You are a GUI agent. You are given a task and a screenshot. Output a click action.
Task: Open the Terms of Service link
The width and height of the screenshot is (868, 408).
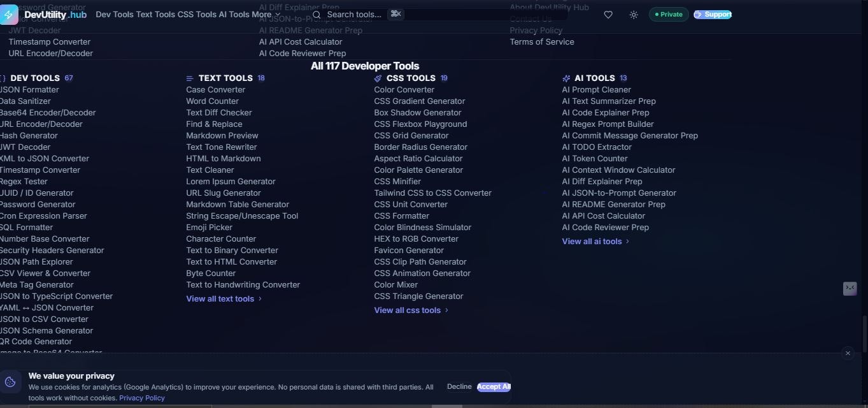[542, 41]
